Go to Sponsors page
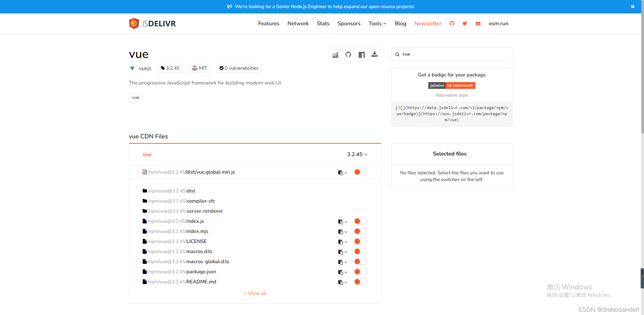 coord(349,24)
